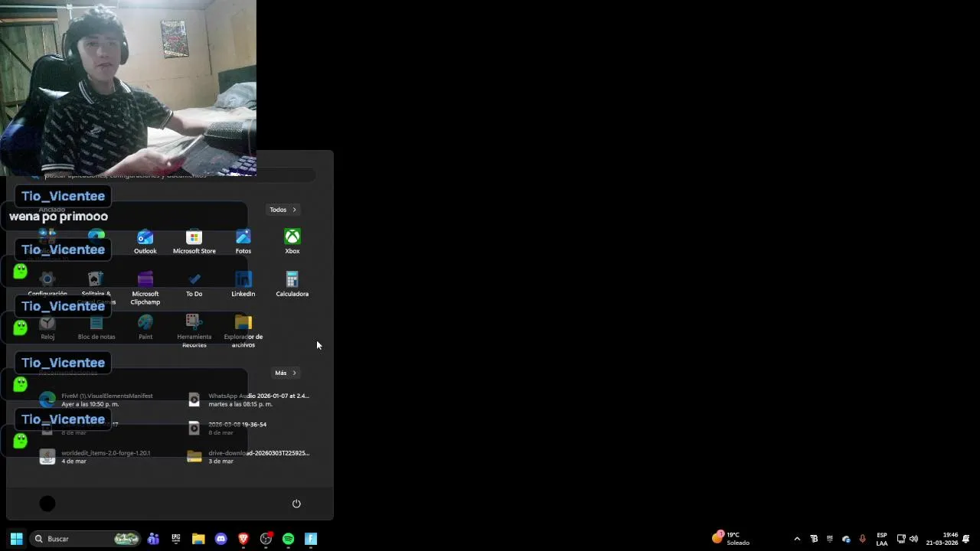
Task: Open the Reloj app
Action: click(47, 328)
